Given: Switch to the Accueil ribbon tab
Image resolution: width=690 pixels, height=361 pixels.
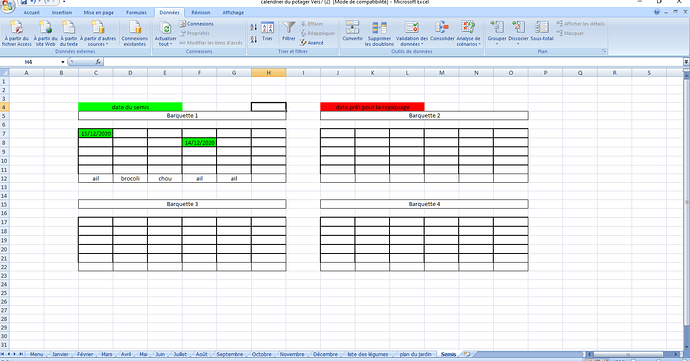Looking at the screenshot, I should point(31,12).
